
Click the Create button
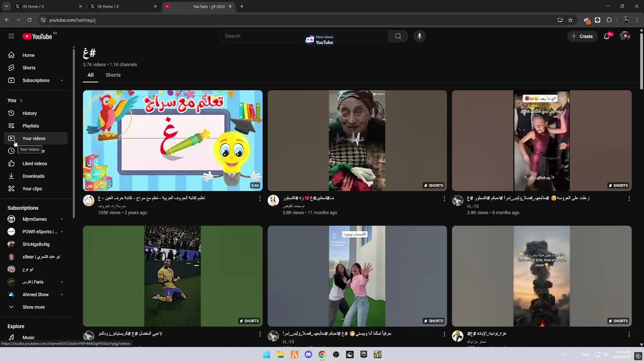[x=582, y=36]
